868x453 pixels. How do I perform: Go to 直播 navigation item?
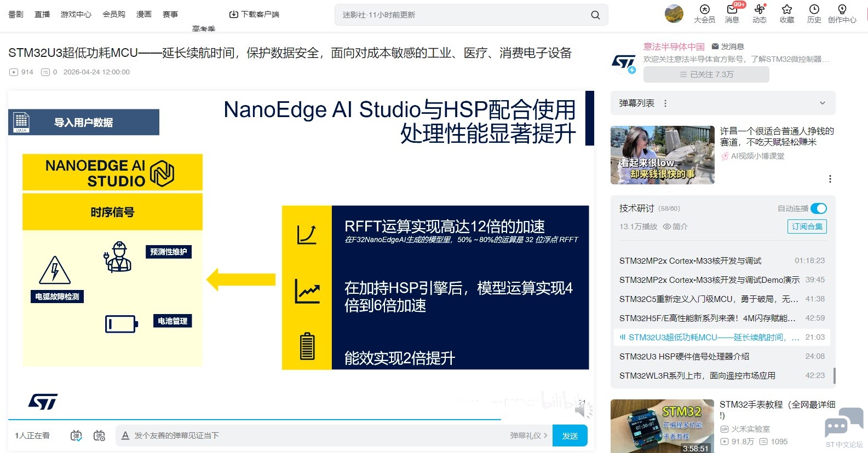pyautogui.click(x=42, y=14)
